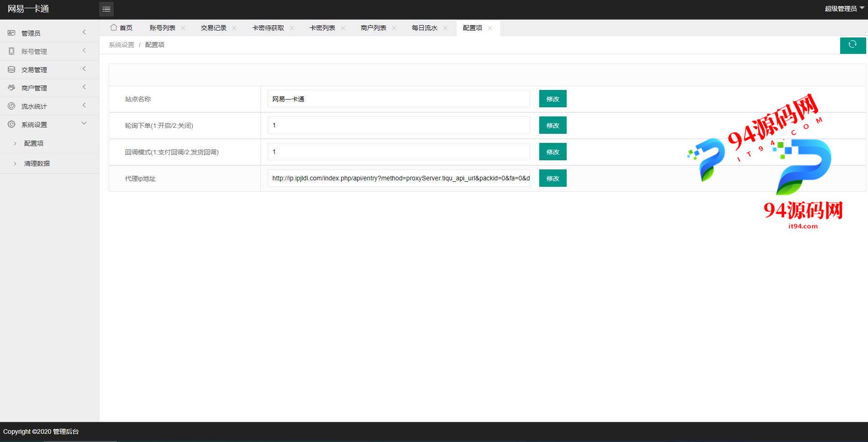Click the 账号管理 sidebar icon
The width and height of the screenshot is (868, 442).
tap(11, 51)
